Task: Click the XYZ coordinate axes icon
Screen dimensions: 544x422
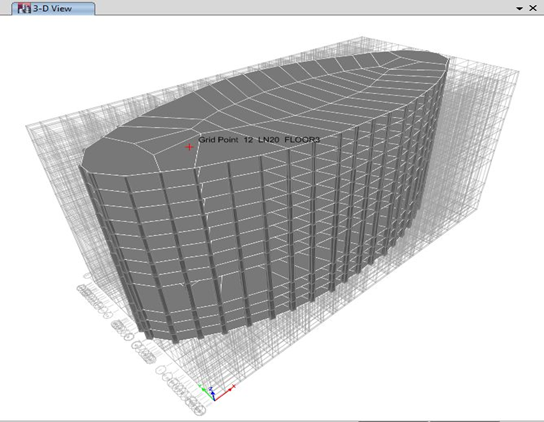Action: 216,392
